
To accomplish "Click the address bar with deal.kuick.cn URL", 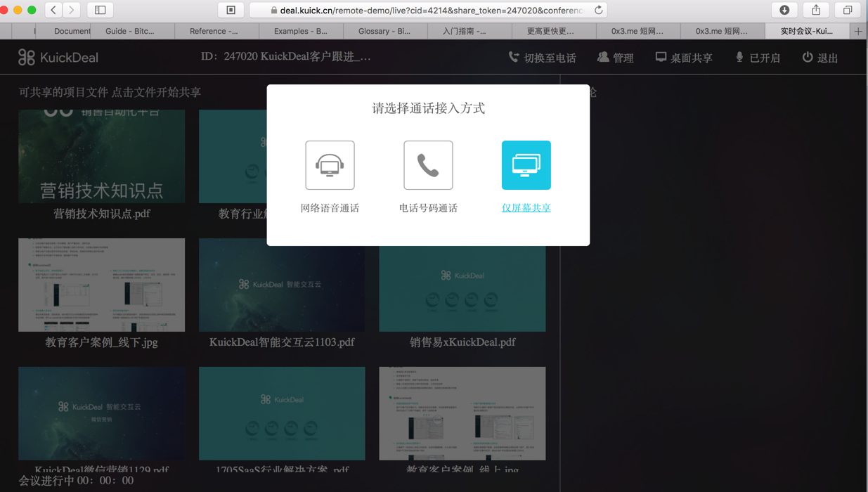I will click(429, 10).
